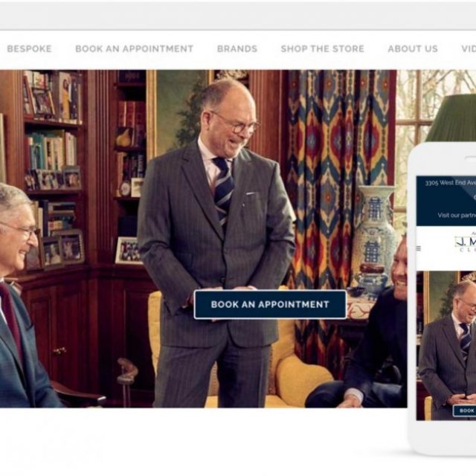Click the BOOK AN APPOINTMENT hero button
This screenshot has width=476, height=476.
click(x=270, y=304)
